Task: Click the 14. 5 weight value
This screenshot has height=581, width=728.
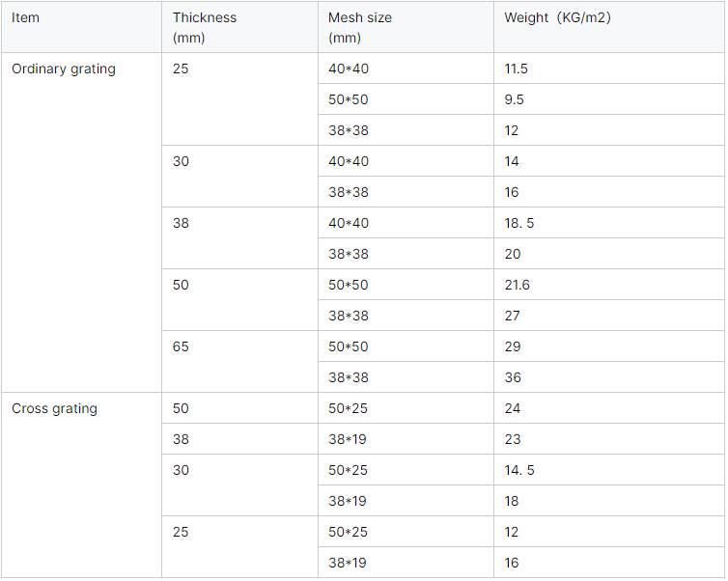Action: point(518,470)
